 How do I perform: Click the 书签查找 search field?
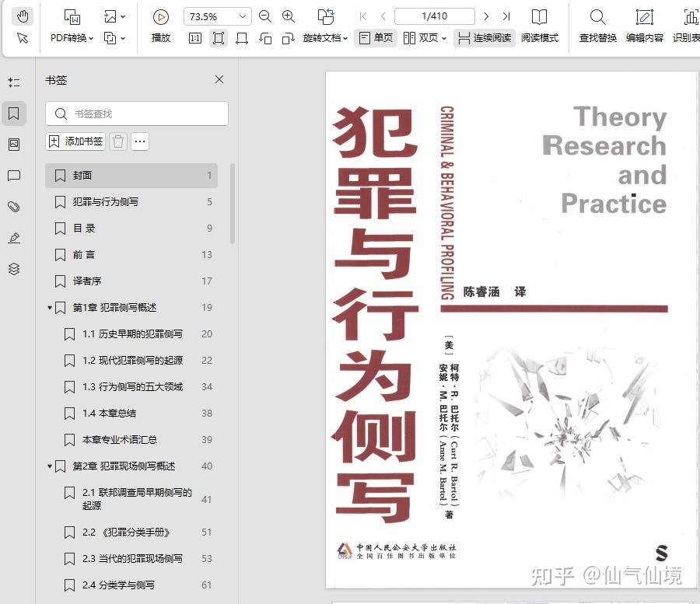(137, 113)
